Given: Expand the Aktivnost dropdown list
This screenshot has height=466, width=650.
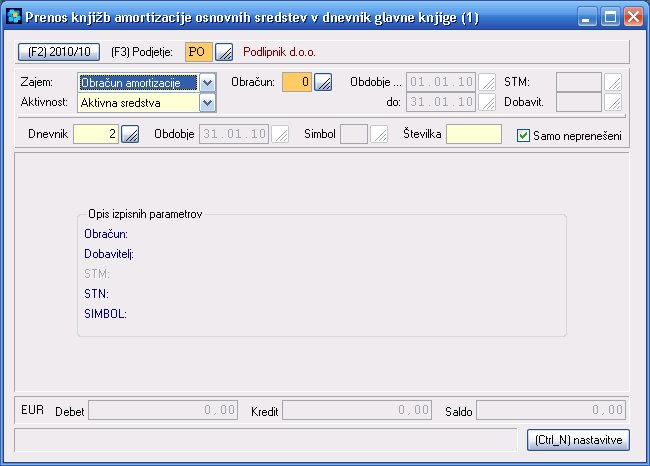Looking at the screenshot, I should (208, 102).
